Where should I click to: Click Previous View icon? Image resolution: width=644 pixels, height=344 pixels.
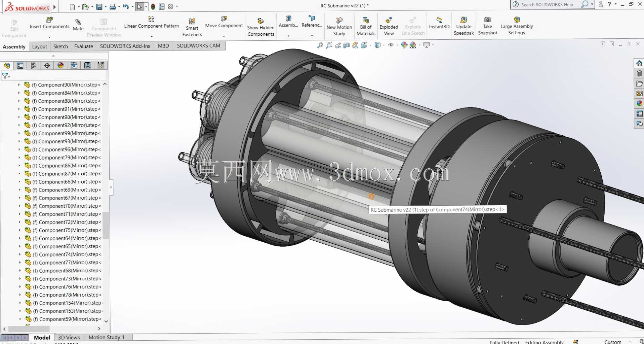[338, 45]
